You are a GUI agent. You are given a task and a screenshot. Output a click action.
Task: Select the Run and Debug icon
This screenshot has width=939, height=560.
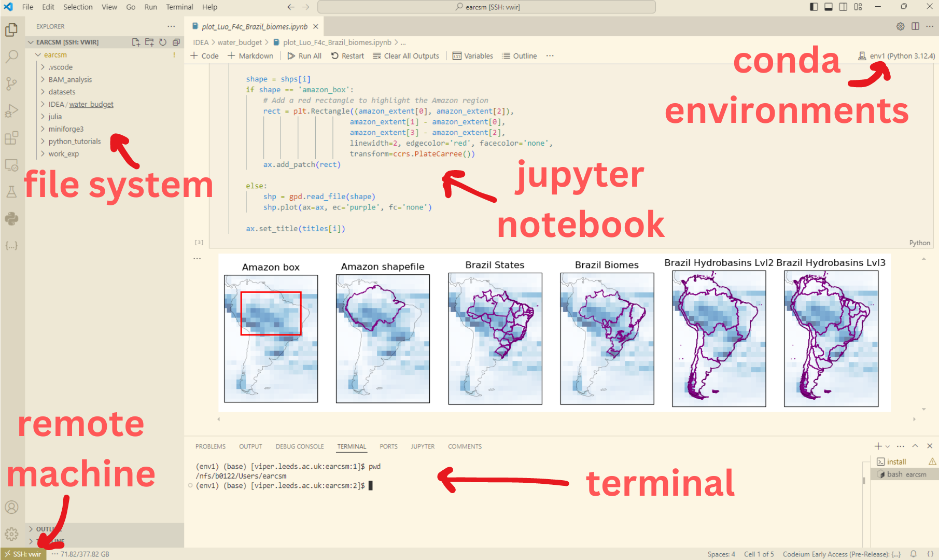[11, 110]
